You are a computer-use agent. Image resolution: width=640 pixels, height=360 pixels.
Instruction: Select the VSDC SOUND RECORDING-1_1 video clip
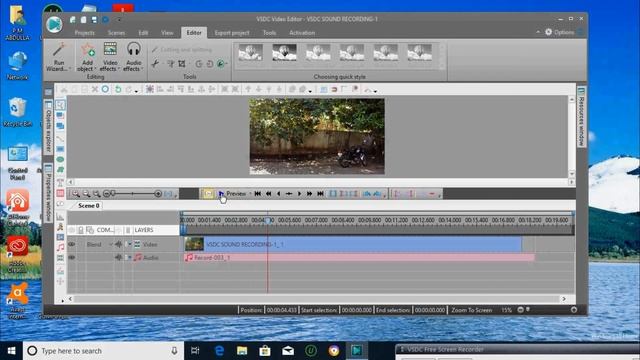[353, 244]
